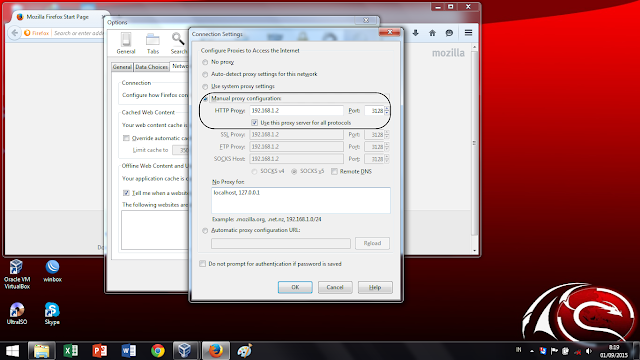Click the taskbar clock showing 01/09/2015
The image size is (640, 360).
(613, 351)
